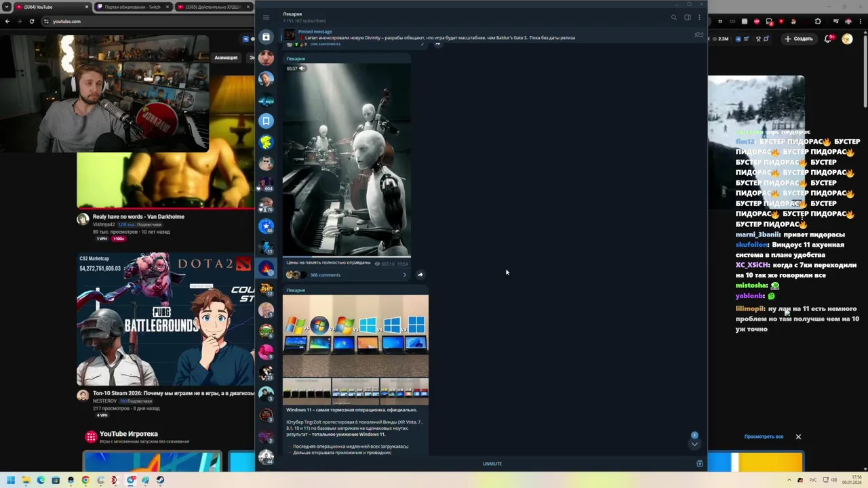The width and height of the screenshot is (868, 488).
Task: Show hidden system tray icons
Action: [789, 480]
